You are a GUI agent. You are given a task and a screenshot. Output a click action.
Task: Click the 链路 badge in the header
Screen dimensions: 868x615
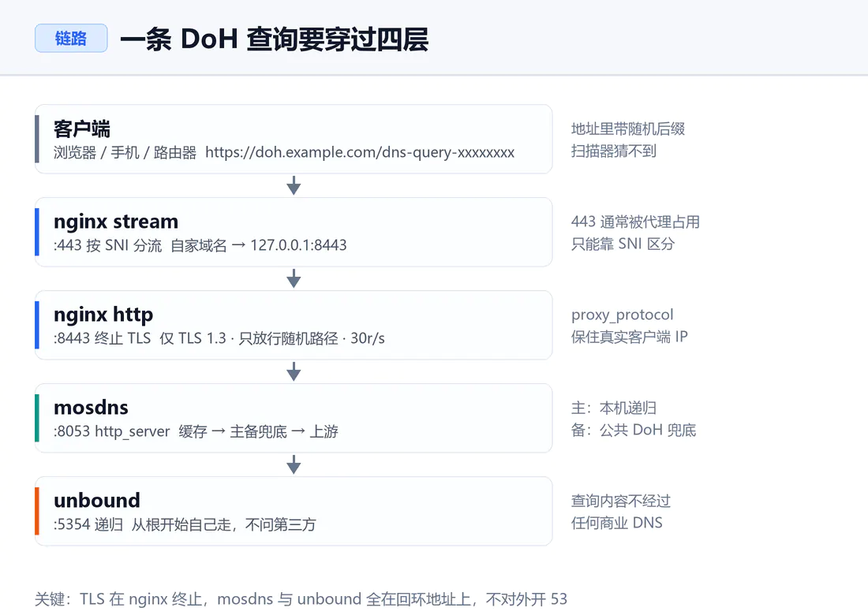tap(71, 38)
